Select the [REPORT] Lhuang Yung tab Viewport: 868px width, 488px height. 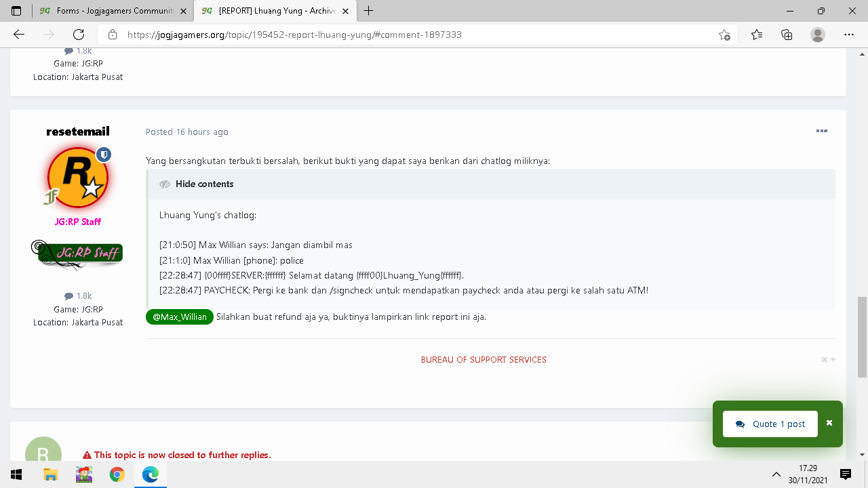point(275,12)
